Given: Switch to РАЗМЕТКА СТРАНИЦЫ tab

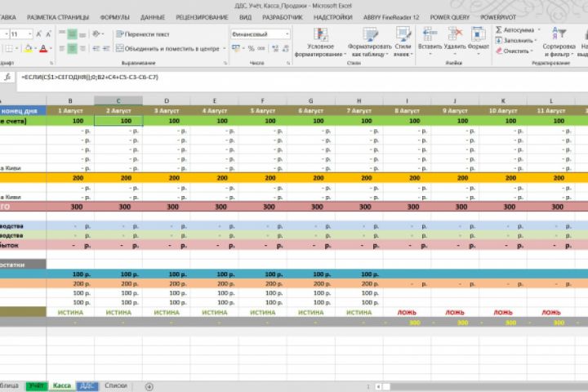Looking at the screenshot, I should coord(58,17).
